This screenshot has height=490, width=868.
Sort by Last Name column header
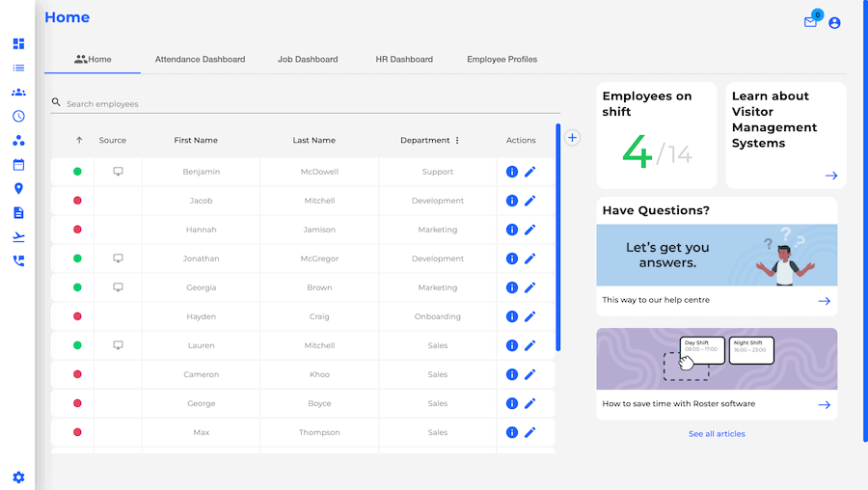pos(313,140)
